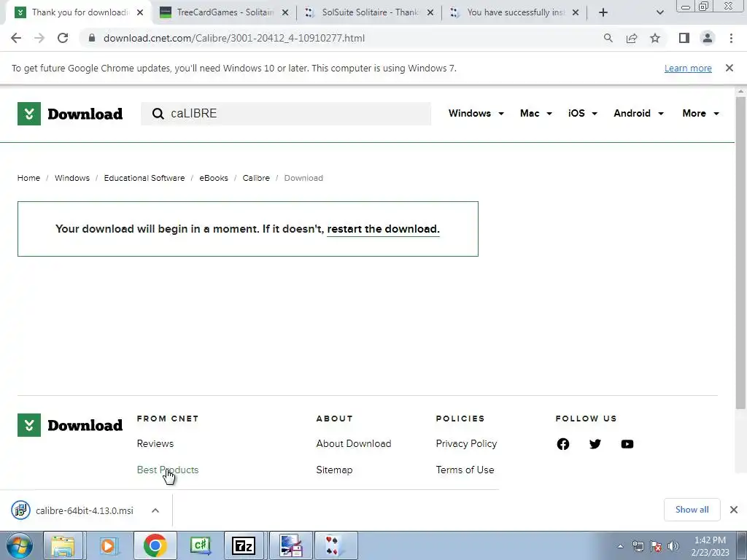Click the taskbar clock showing 1:42 PM

pos(710,546)
